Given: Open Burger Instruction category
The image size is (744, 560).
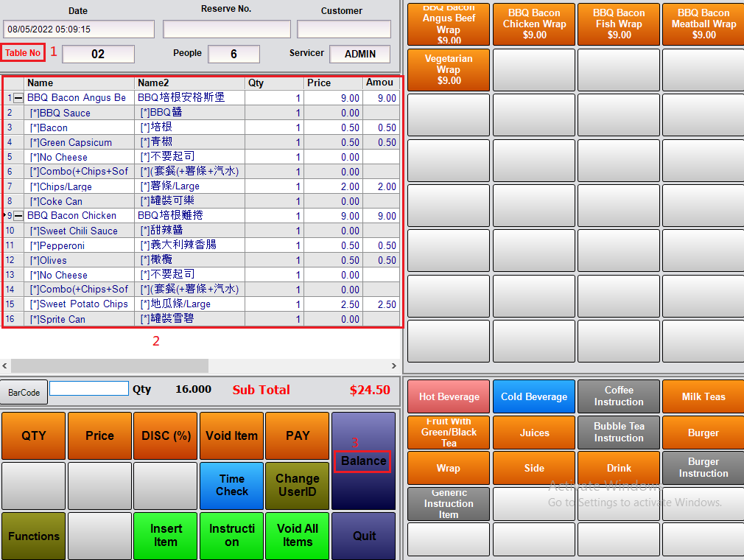Looking at the screenshot, I should pyautogui.click(x=703, y=468).
